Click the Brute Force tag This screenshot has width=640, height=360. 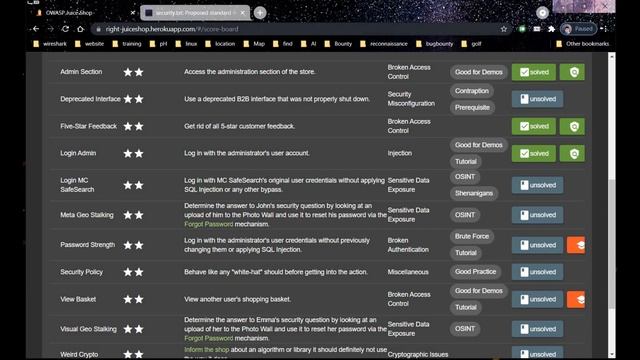[x=472, y=236]
